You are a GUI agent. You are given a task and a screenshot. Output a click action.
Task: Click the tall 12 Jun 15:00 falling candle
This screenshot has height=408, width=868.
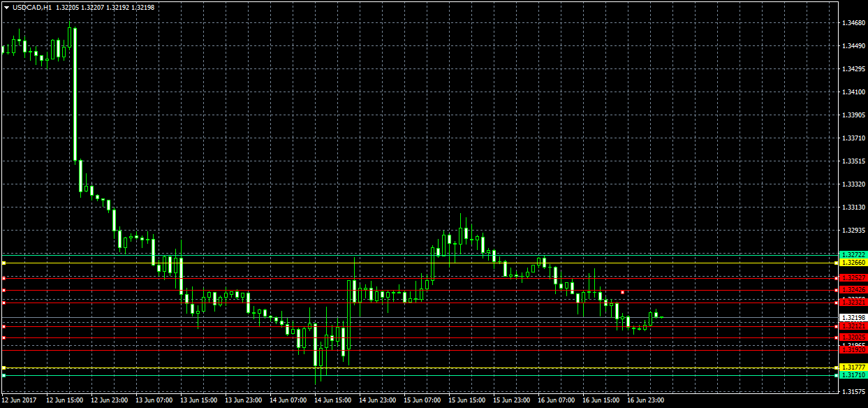tap(74, 94)
